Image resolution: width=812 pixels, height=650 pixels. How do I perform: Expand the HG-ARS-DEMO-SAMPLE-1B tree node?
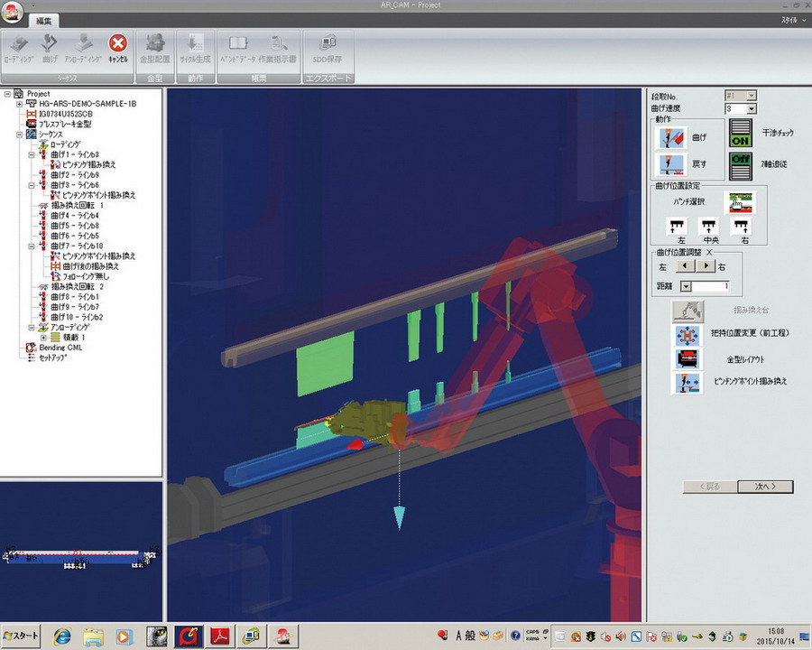point(20,104)
